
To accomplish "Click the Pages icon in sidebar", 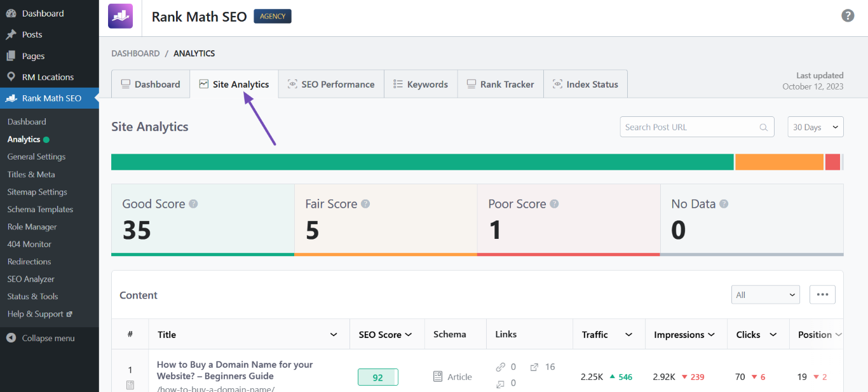I will coord(11,56).
